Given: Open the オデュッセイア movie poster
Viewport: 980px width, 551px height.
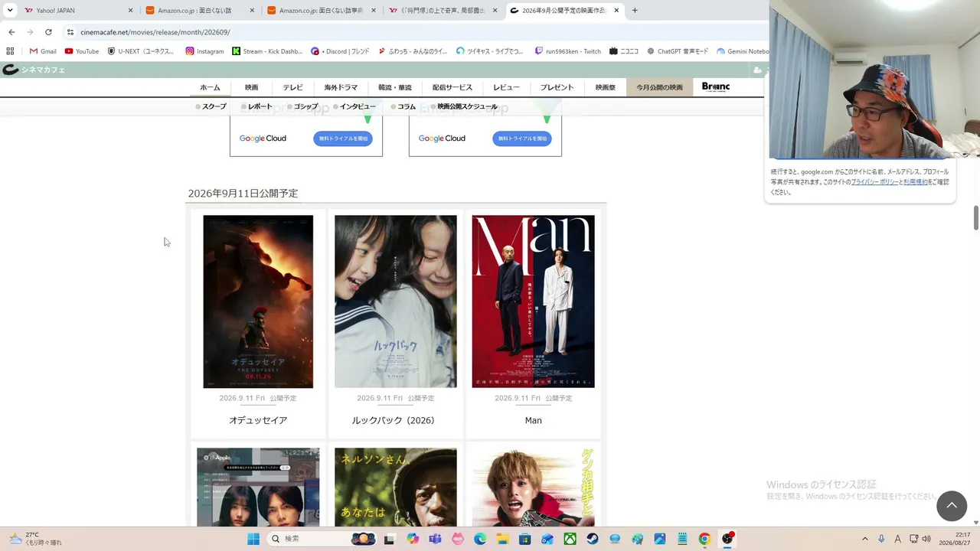Looking at the screenshot, I should tap(258, 302).
